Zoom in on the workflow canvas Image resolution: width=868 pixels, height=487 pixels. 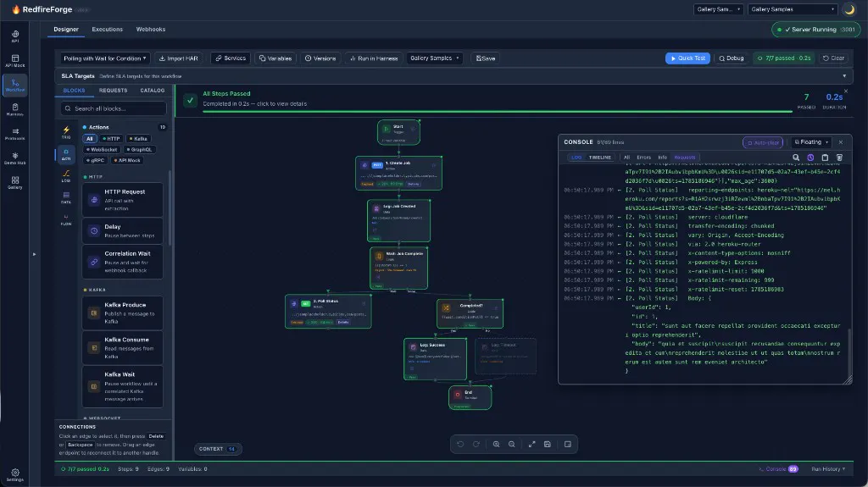point(496,444)
